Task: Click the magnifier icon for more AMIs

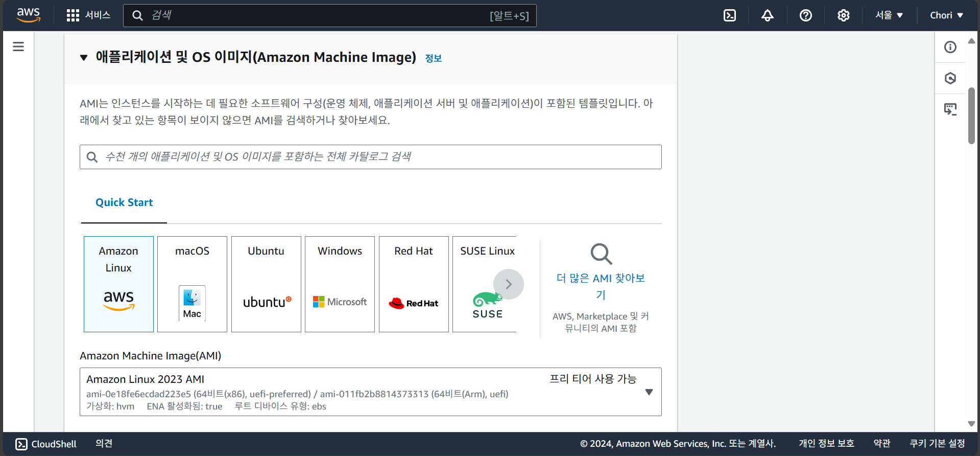Action: (x=601, y=254)
